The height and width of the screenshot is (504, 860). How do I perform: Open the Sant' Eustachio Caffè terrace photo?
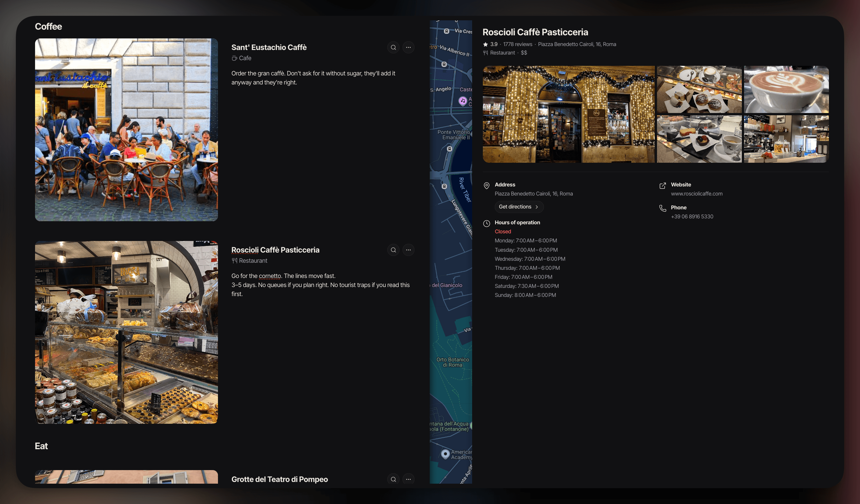pos(126,130)
